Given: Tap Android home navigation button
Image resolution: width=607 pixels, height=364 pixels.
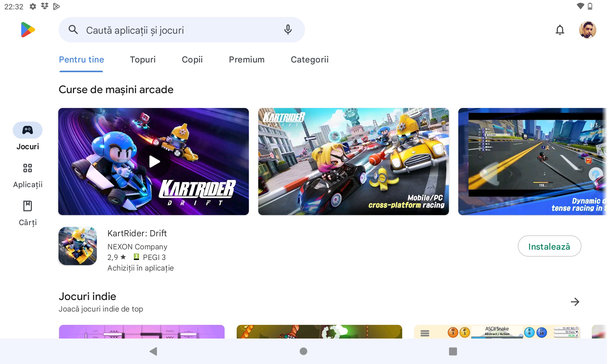Looking at the screenshot, I should click(303, 351).
